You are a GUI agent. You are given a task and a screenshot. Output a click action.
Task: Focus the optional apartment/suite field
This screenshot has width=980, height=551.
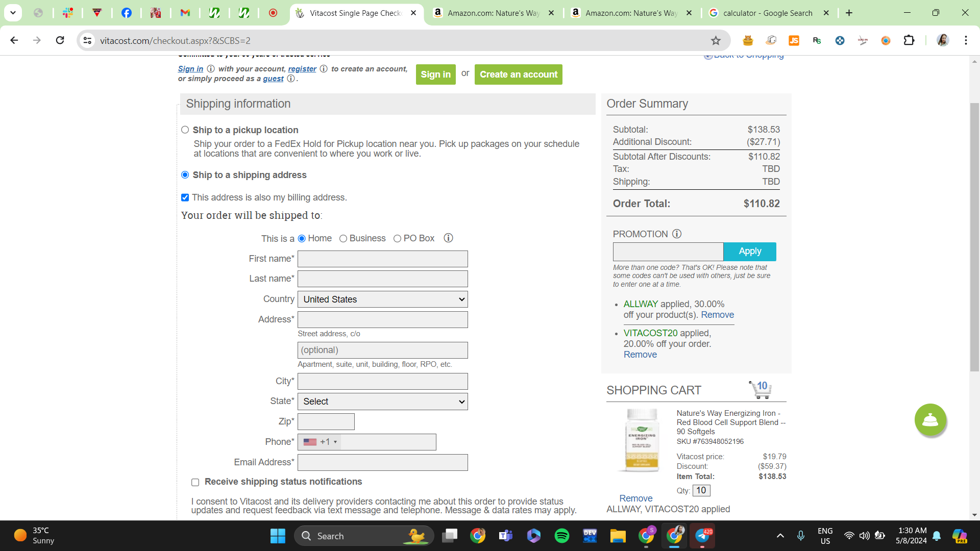tap(383, 350)
